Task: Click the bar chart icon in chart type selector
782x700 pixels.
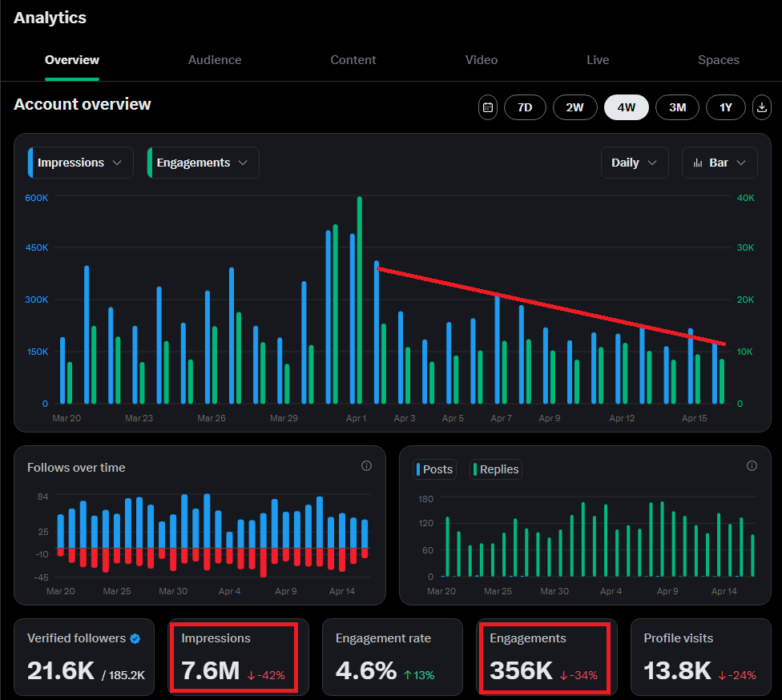Action: point(698,163)
